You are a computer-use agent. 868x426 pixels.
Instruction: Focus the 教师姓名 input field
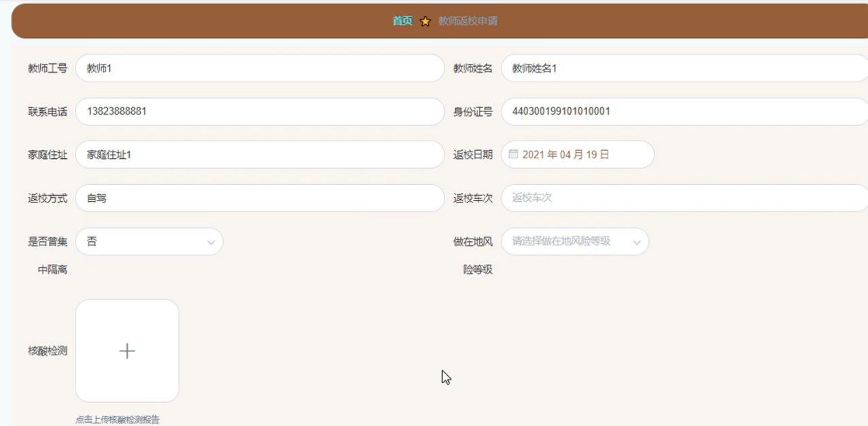pos(684,68)
